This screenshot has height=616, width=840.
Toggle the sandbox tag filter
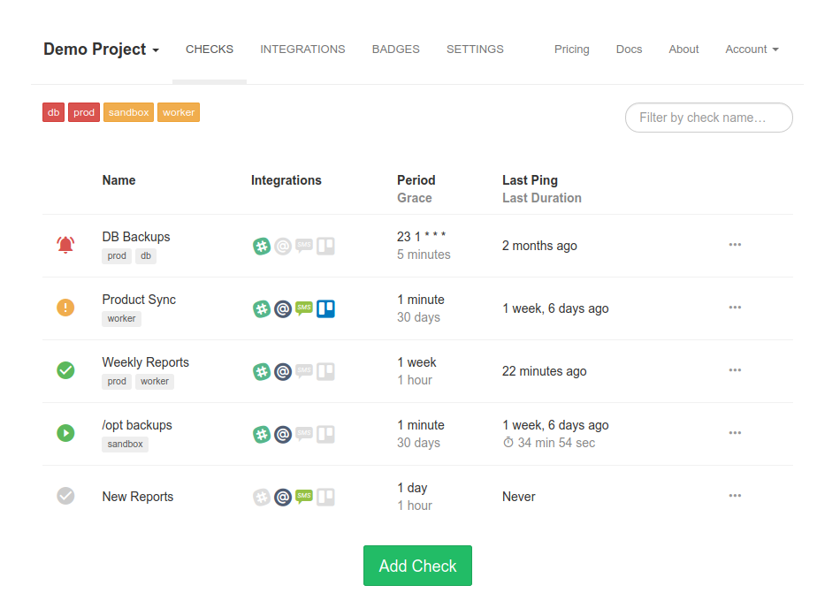[x=128, y=112]
